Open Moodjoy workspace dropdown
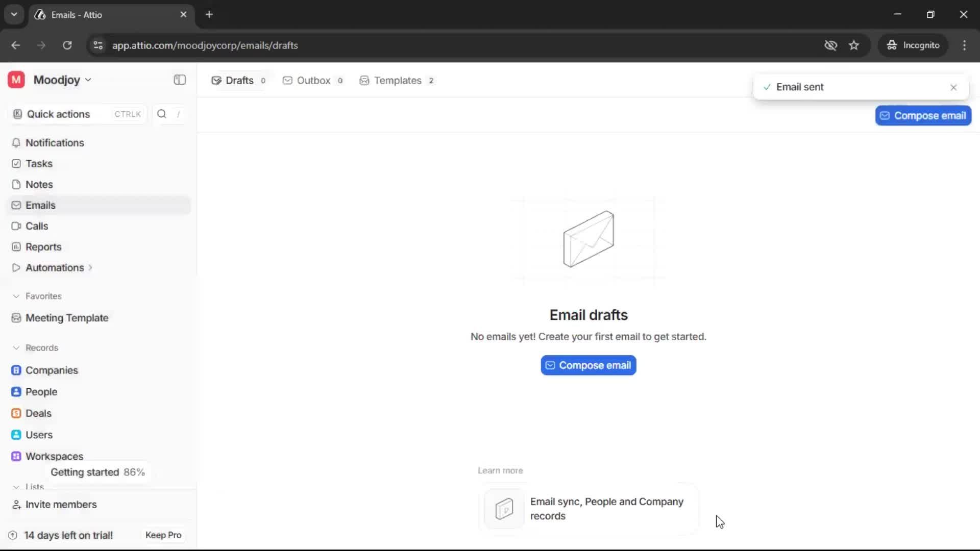Viewport: 980px width, 551px height. pyautogui.click(x=62, y=80)
